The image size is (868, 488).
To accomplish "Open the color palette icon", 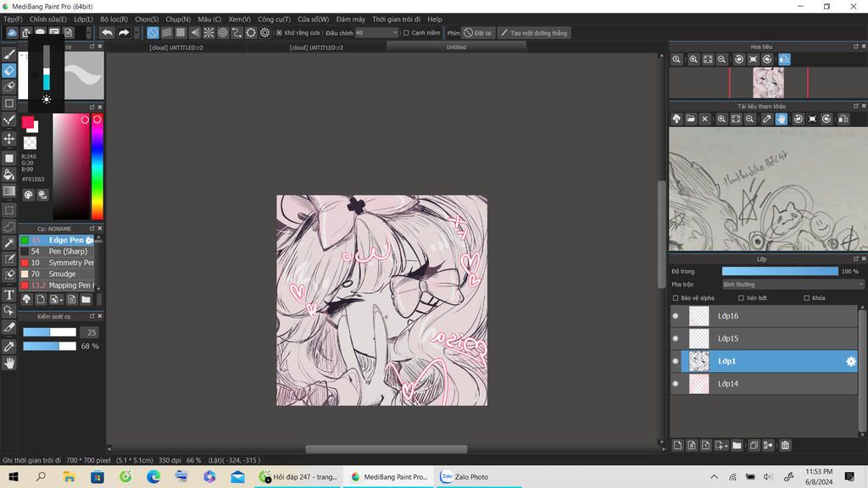I will (28, 195).
